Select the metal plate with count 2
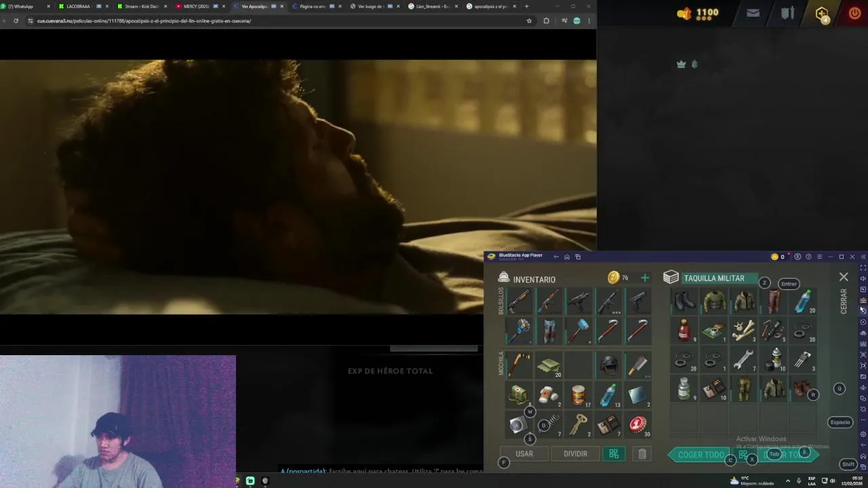This screenshot has height=488, width=868. click(x=637, y=395)
